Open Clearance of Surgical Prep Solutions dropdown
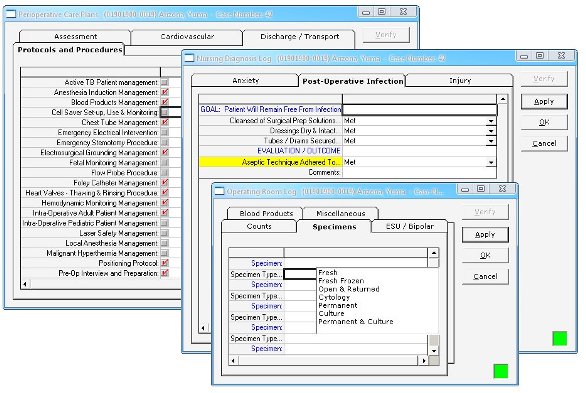This screenshot has width=586, height=393. click(x=491, y=121)
